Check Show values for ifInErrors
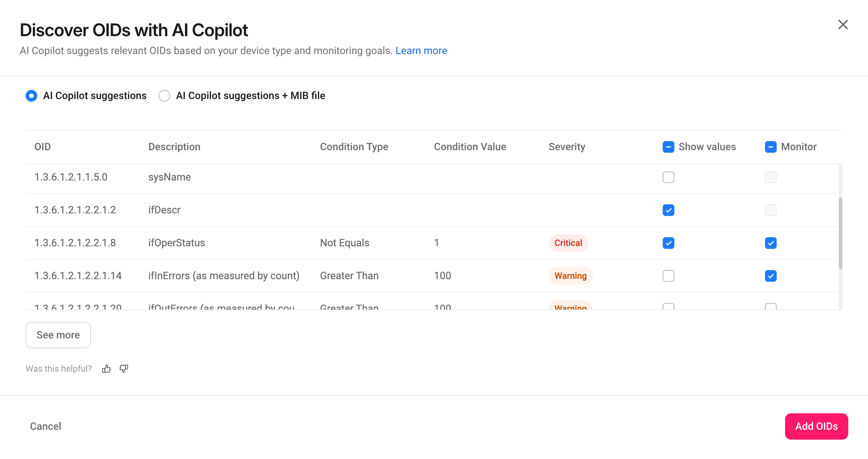The image size is (868, 459). pyautogui.click(x=669, y=276)
